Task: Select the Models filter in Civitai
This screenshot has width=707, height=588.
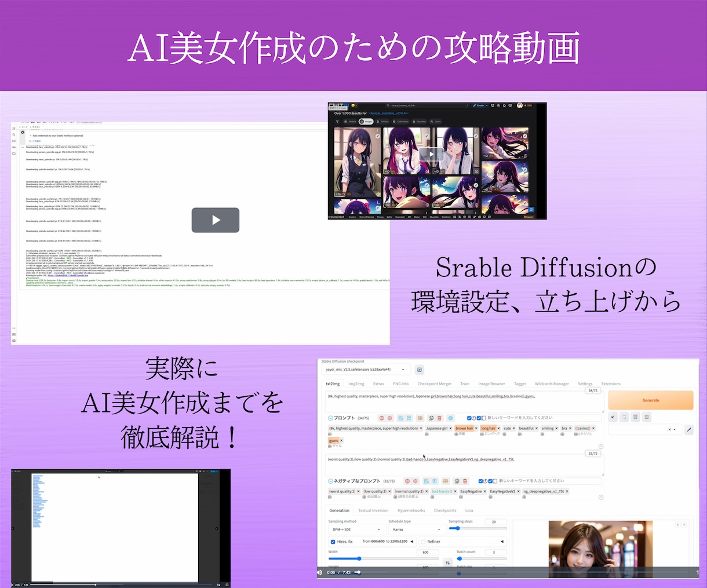Action: 351,122
